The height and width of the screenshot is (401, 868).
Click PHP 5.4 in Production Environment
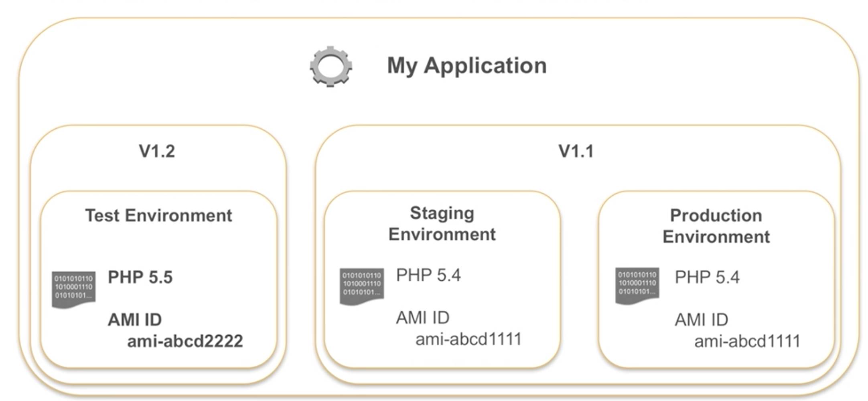click(x=707, y=277)
